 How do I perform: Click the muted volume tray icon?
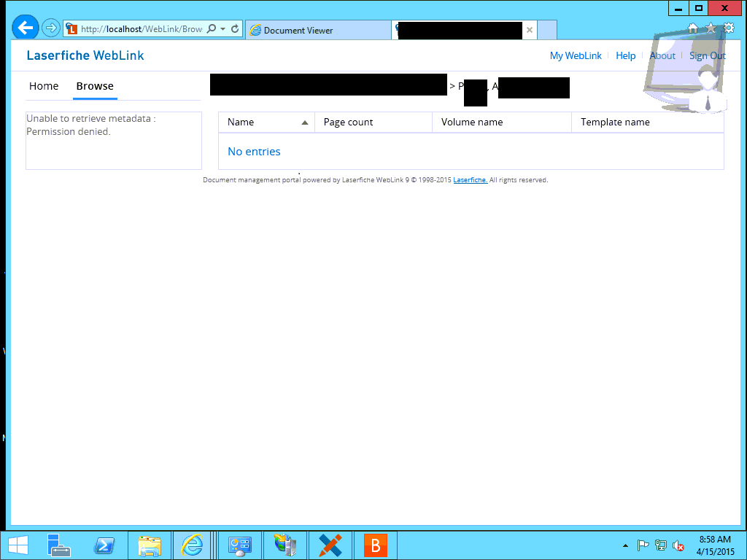pos(678,545)
